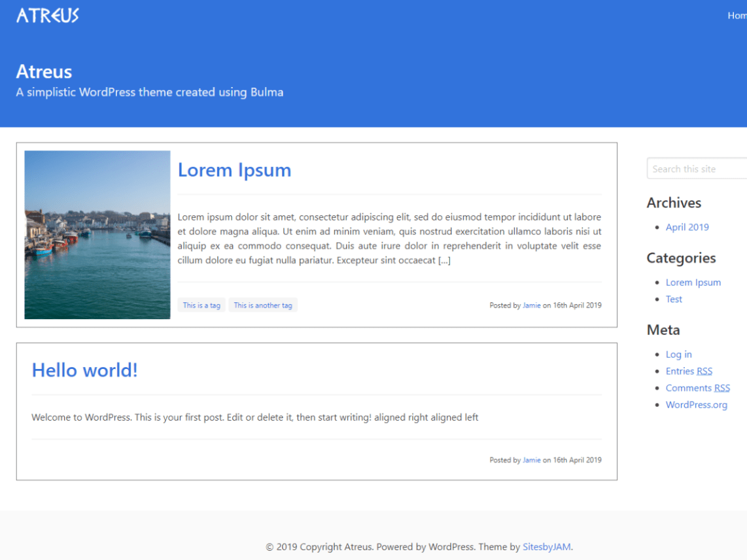
Task: Click the harbor featured image thumbnail
Action: (x=97, y=235)
